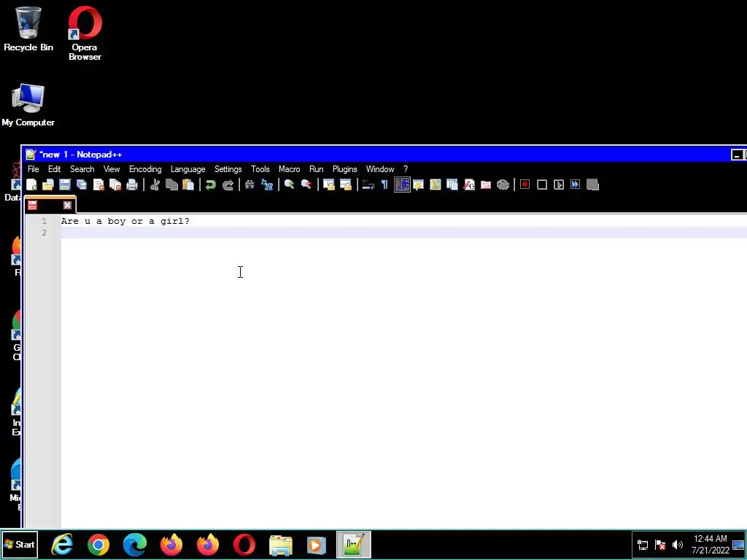
Task: Create a new document from the toolbar
Action: click(32, 184)
